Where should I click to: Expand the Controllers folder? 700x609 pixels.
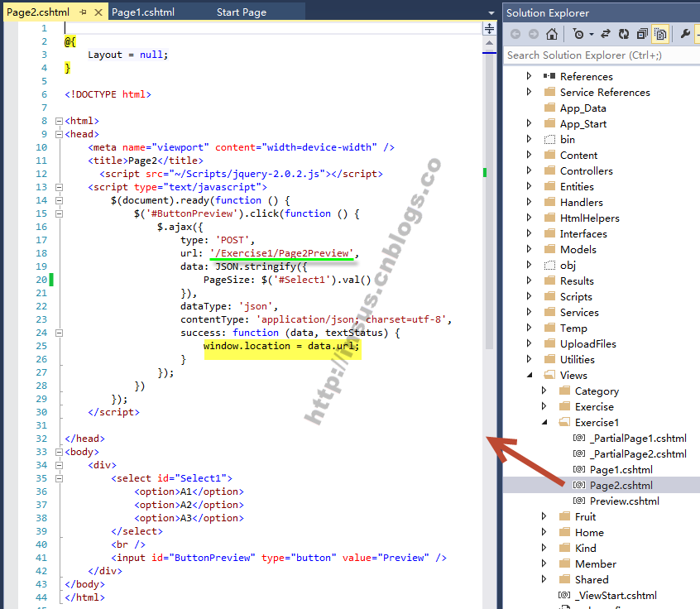tap(529, 170)
